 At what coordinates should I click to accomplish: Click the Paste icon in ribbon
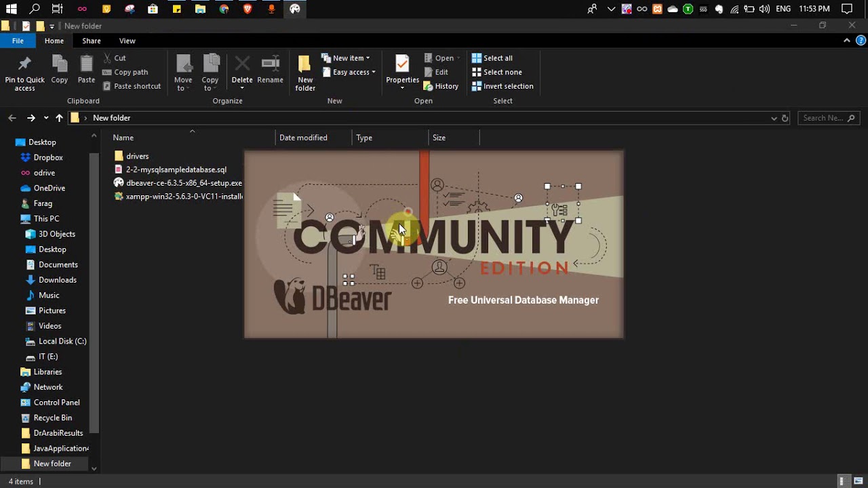click(86, 64)
